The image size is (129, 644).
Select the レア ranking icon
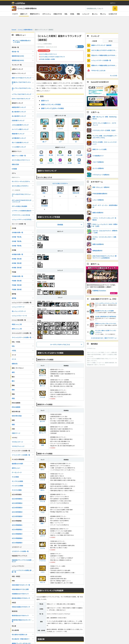[60, 136]
